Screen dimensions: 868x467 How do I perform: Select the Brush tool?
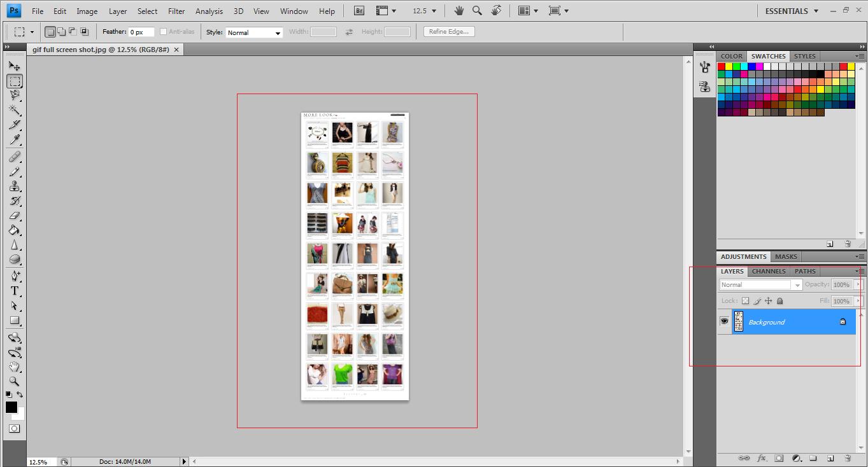tap(15, 172)
